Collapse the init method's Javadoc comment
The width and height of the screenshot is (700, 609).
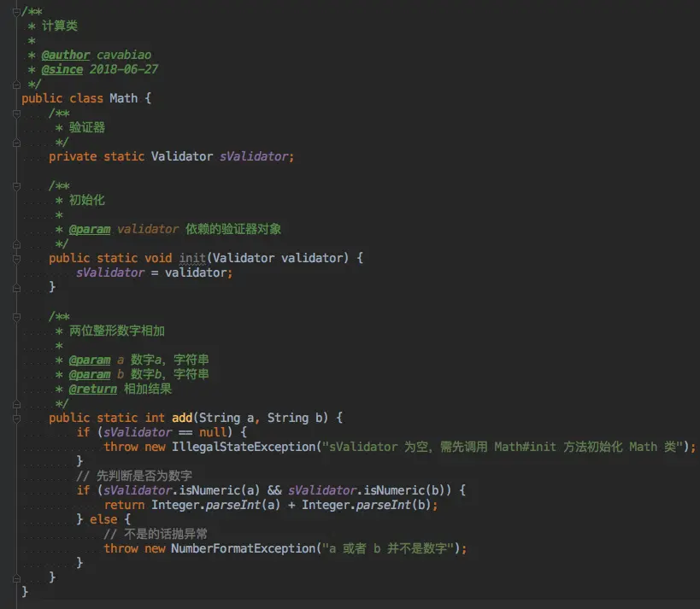coord(15,186)
